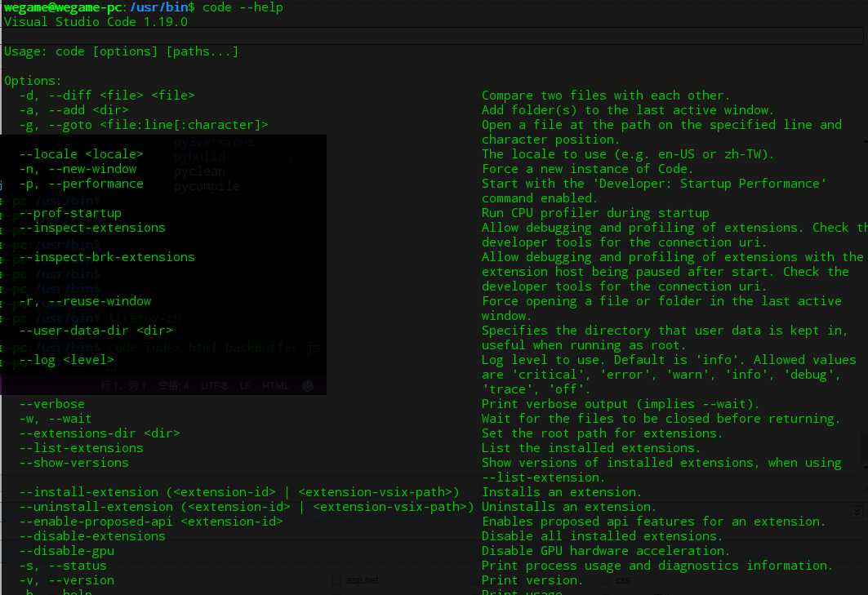The width and height of the screenshot is (868, 595).
Task: Click the 'useful when running as root.' line
Action: 584,344
